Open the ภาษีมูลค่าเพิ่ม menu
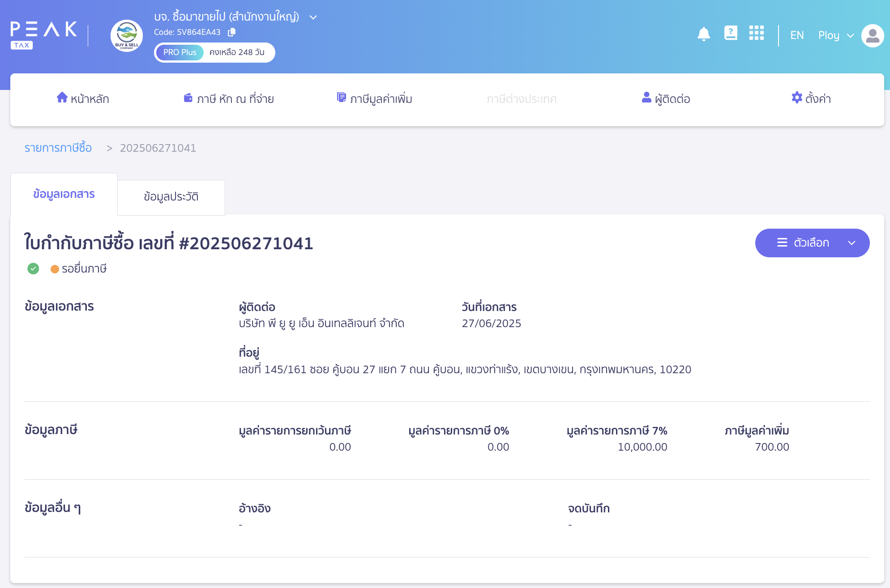Screen dimensions: 890x588 tap(374, 99)
